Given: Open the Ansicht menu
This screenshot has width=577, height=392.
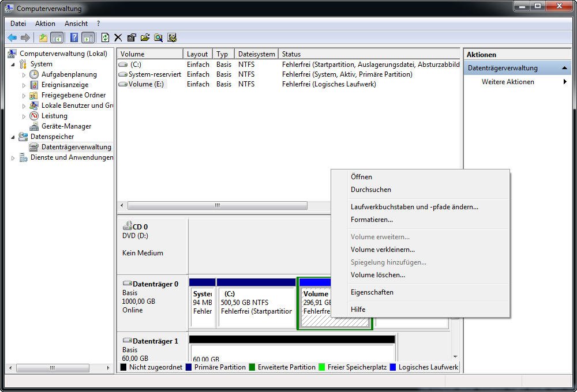Looking at the screenshot, I should point(76,24).
